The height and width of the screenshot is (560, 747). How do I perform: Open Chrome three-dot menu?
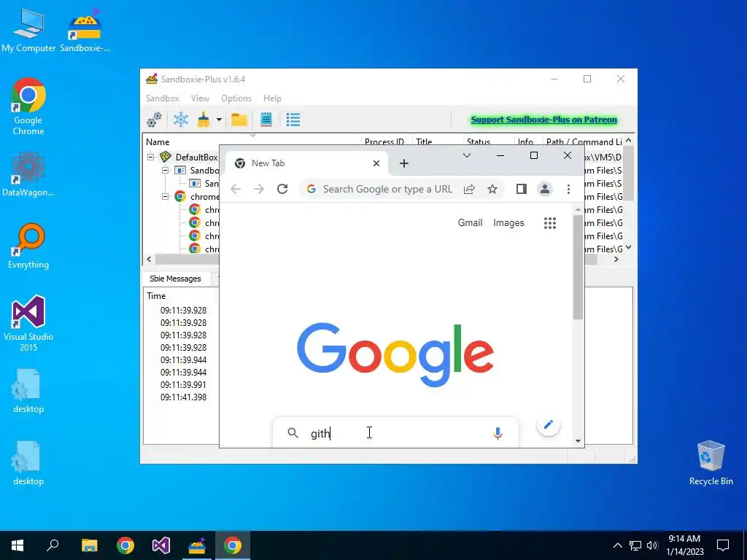coord(568,189)
